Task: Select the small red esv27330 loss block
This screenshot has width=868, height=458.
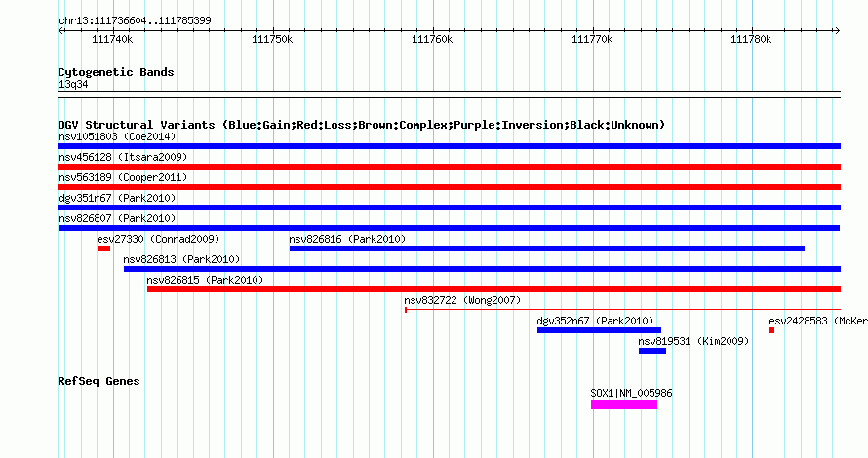Action: [x=103, y=248]
